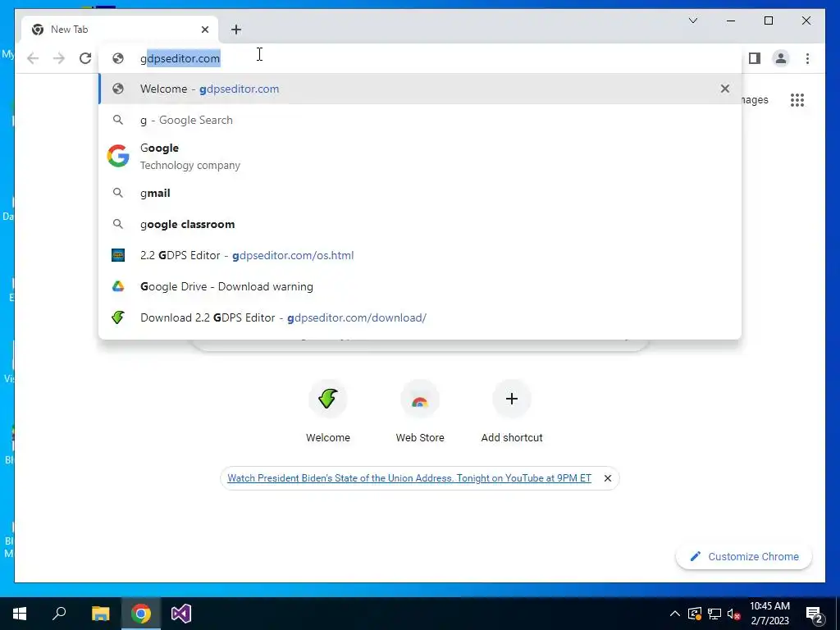Viewport: 840px width, 630px height.
Task: Select the New Tab tab
Action: [x=120, y=30]
